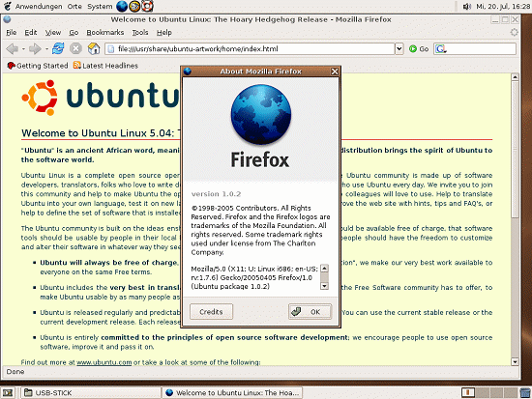
Task: Open the Getting Started bookmark
Action: coord(38,66)
